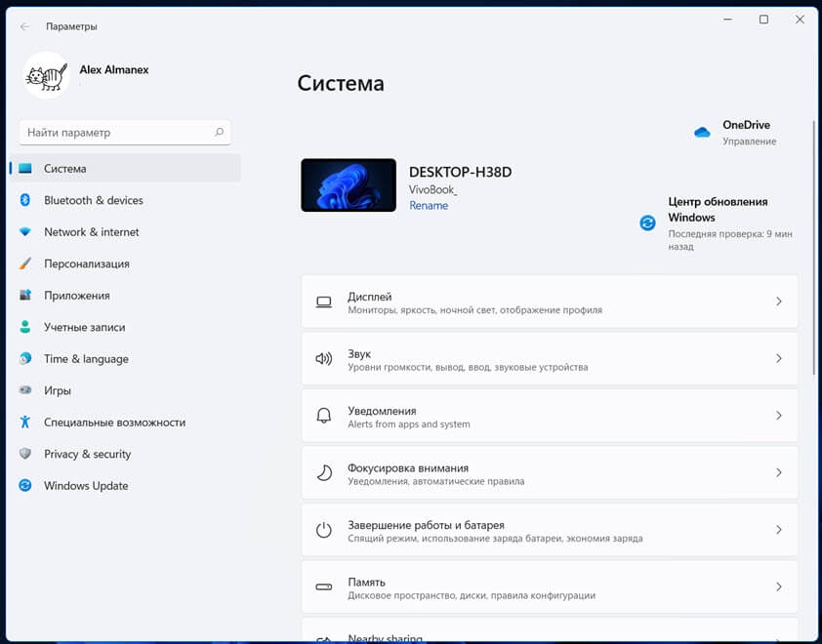
Task: Click the vertical scrollbar of settings list
Action: (813, 247)
